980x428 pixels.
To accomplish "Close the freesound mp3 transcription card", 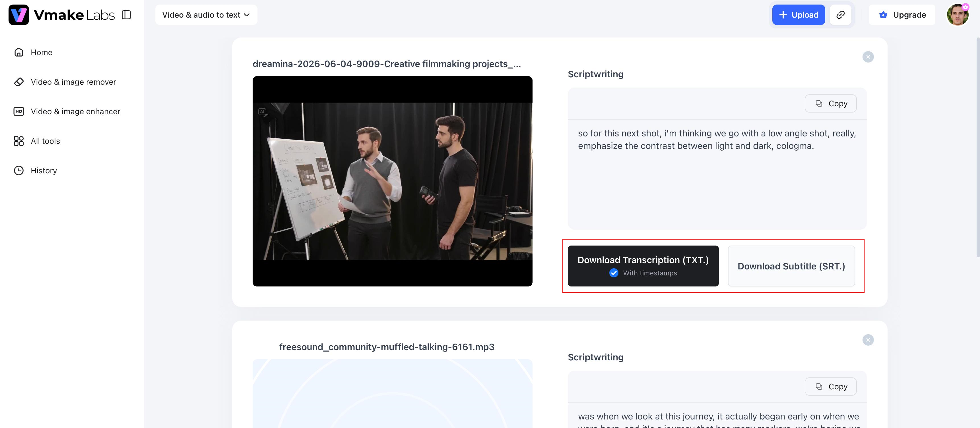I will [x=868, y=340].
